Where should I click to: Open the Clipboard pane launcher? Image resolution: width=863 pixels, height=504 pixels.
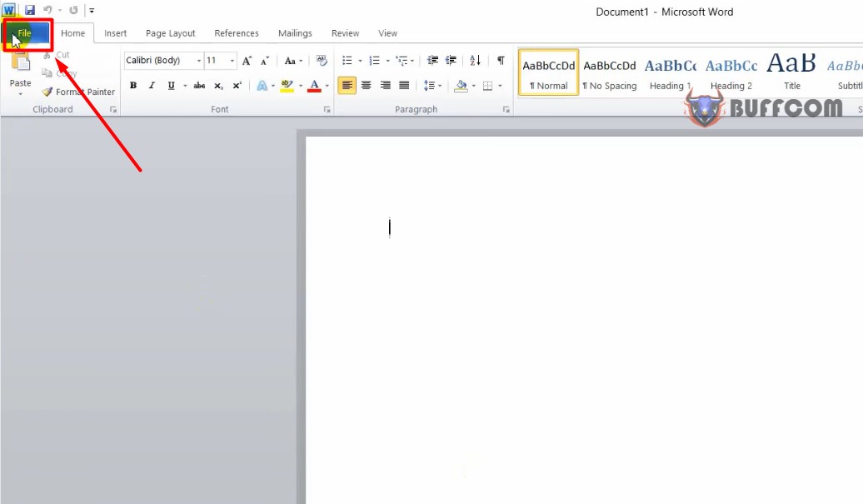pos(113,109)
